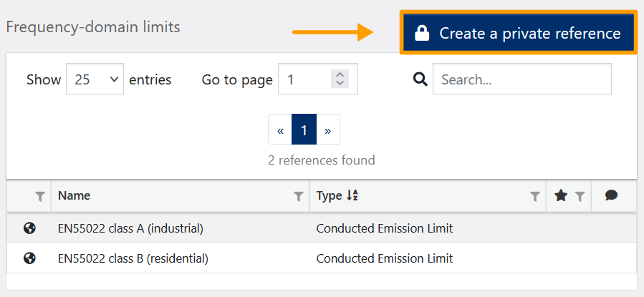This screenshot has height=297, width=644.
Task: Open the EN55022 class B (residential) entry
Action: tap(133, 258)
